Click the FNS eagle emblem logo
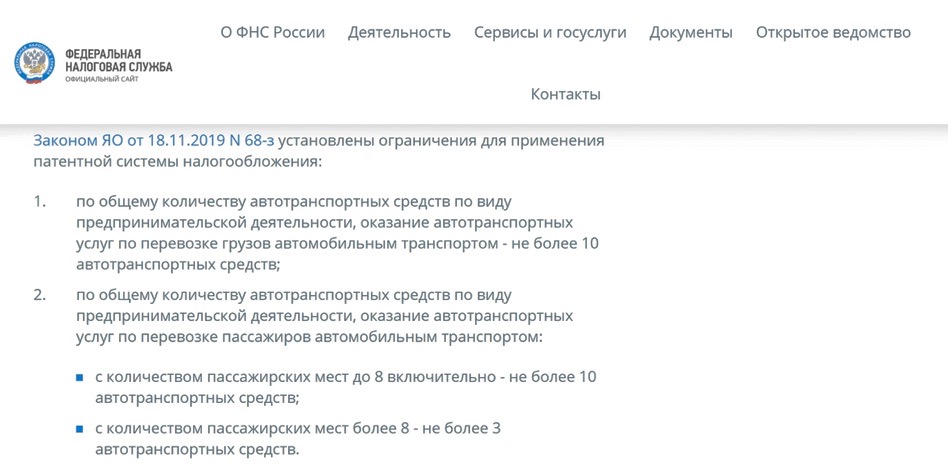This screenshot has height=476, width=948. pos(37,65)
